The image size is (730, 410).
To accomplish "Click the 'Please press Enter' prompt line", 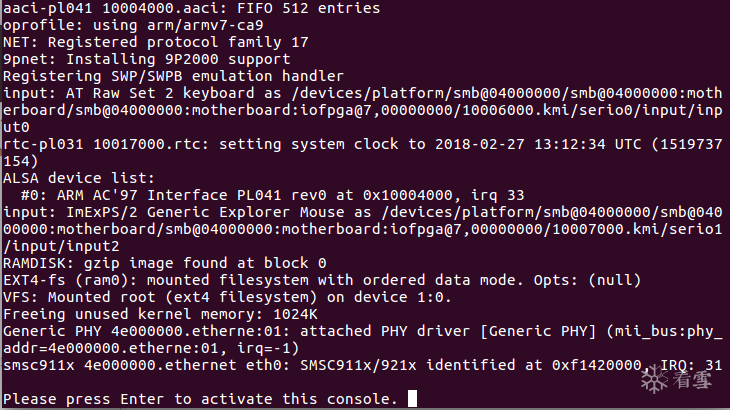I will tap(200, 400).
